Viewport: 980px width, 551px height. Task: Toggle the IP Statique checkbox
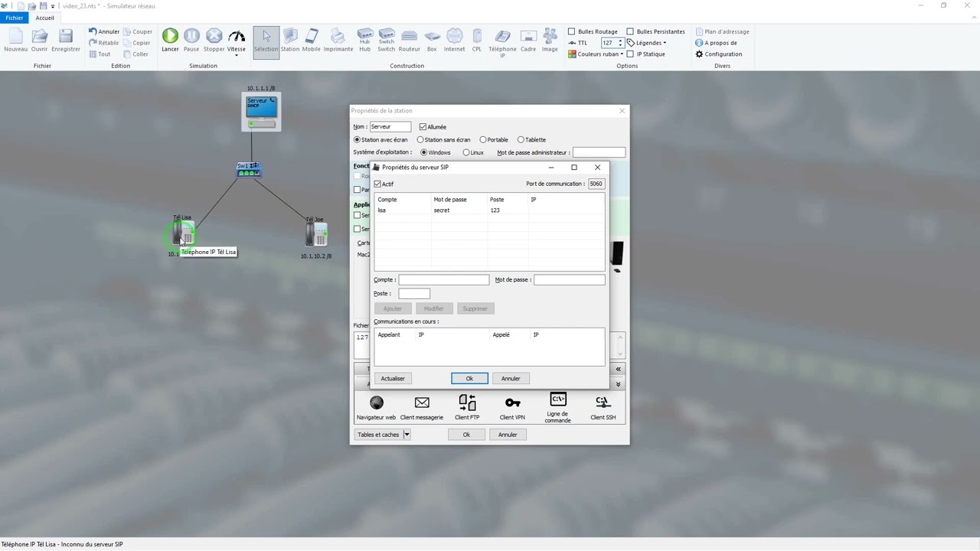[x=630, y=54]
